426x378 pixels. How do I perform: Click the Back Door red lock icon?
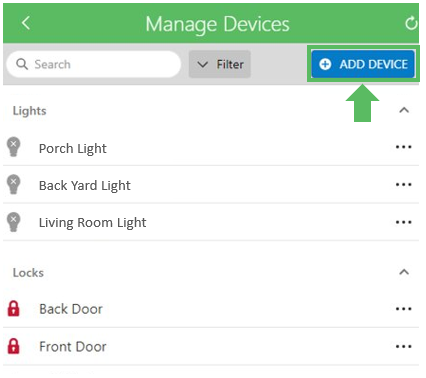(x=13, y=308)
